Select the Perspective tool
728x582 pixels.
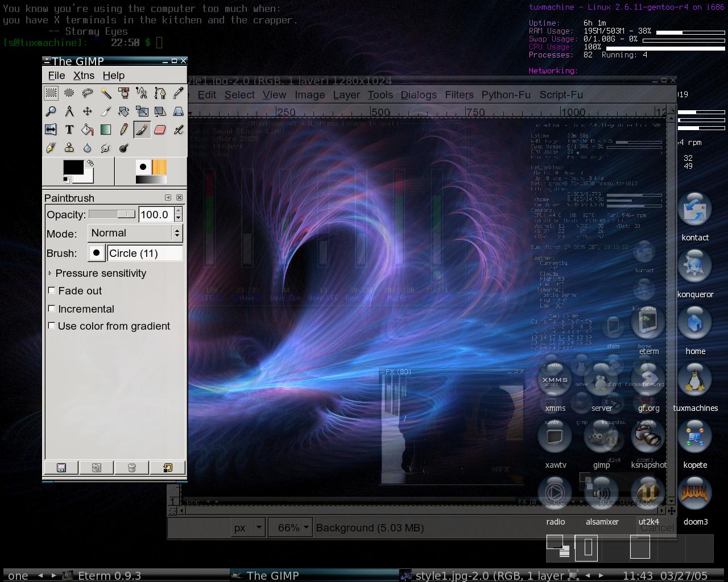tap(178, 111)
